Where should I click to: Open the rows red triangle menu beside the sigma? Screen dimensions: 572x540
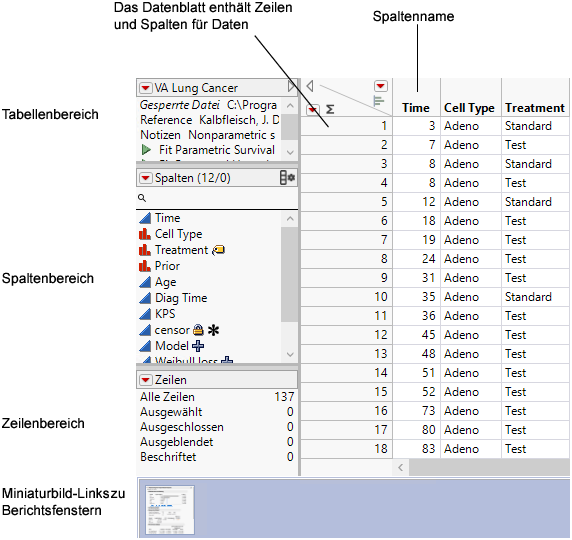coord(313,109)
